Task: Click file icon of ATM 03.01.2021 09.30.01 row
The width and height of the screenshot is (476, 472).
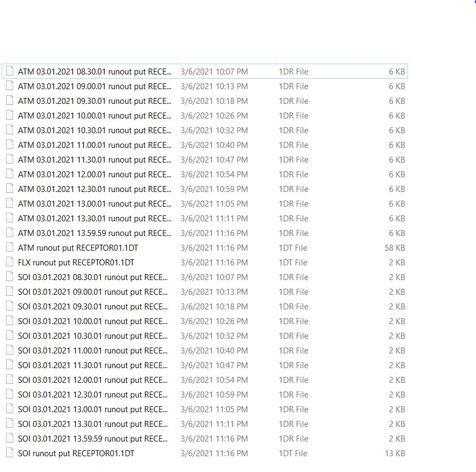Action: click(x=10, y=101)
